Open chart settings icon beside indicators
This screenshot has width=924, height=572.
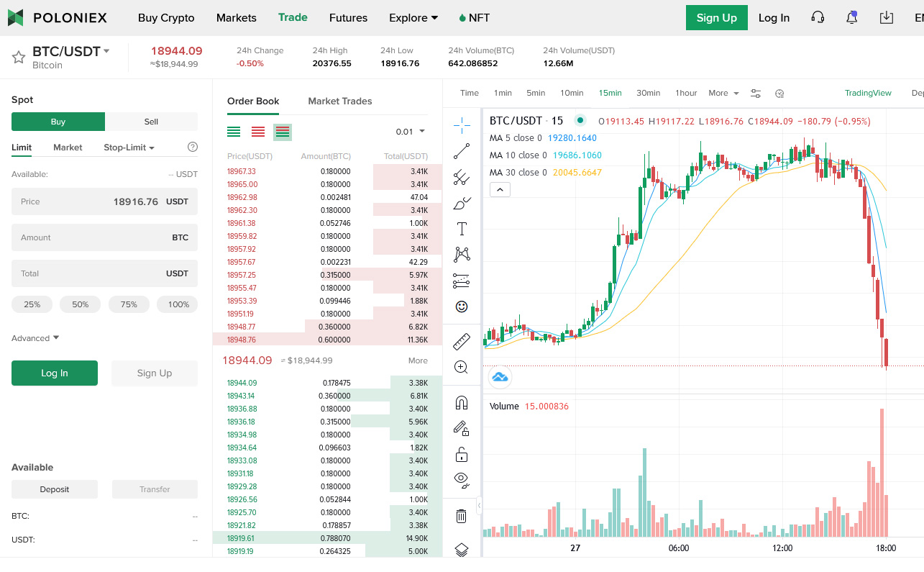click(779, 94)
